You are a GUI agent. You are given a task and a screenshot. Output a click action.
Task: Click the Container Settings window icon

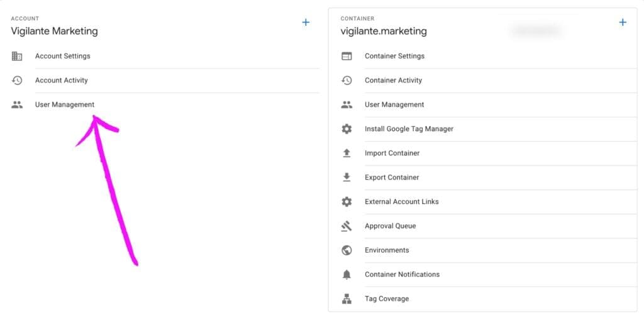pos(347,56)
